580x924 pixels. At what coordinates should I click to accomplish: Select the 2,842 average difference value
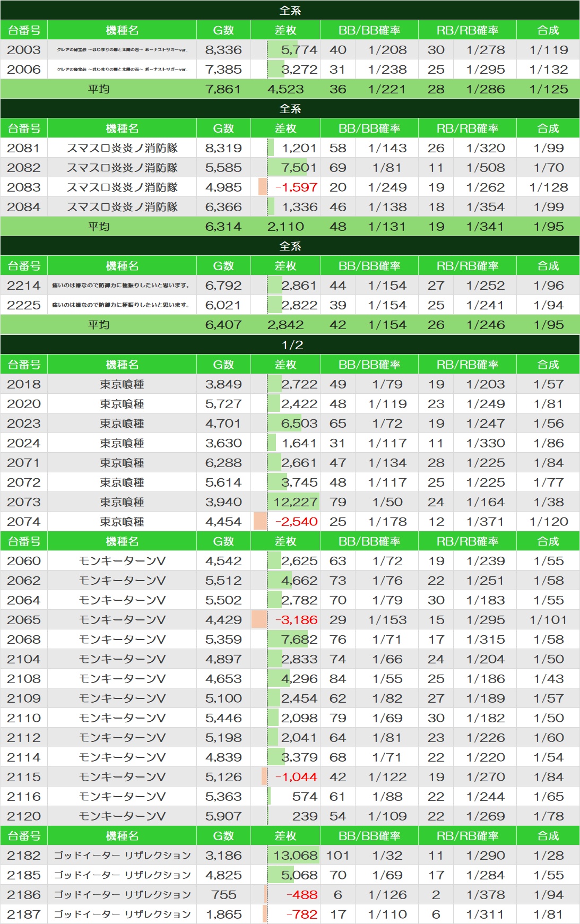point(285,325)
